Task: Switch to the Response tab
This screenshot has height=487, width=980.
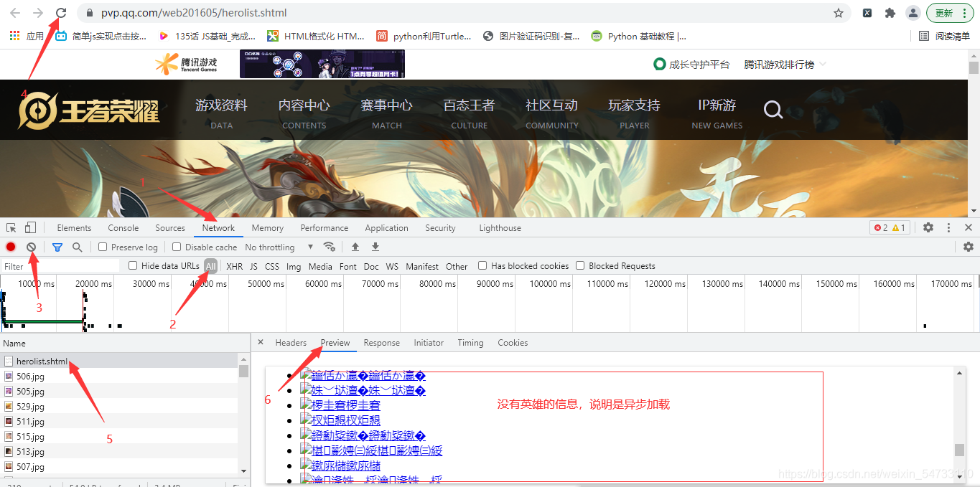Action: coord(381,343)
